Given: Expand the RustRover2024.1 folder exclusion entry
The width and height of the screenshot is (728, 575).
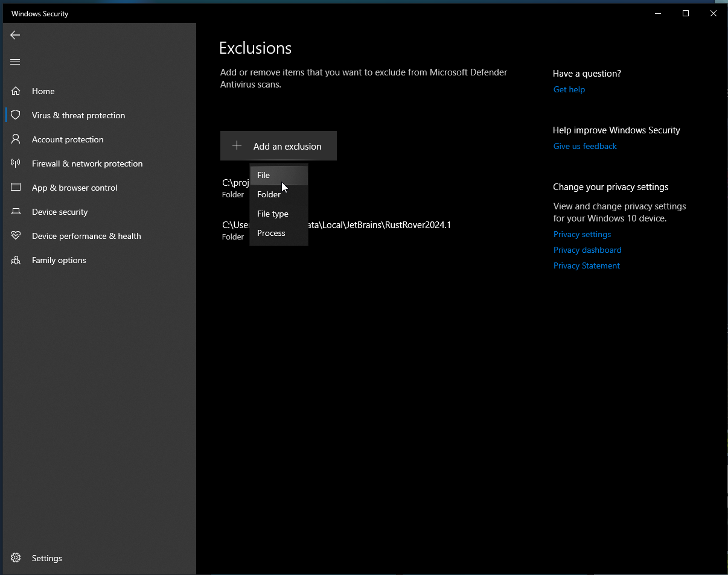Looking at the screenshot, I should pyautogui.click(x=386, y=230).
